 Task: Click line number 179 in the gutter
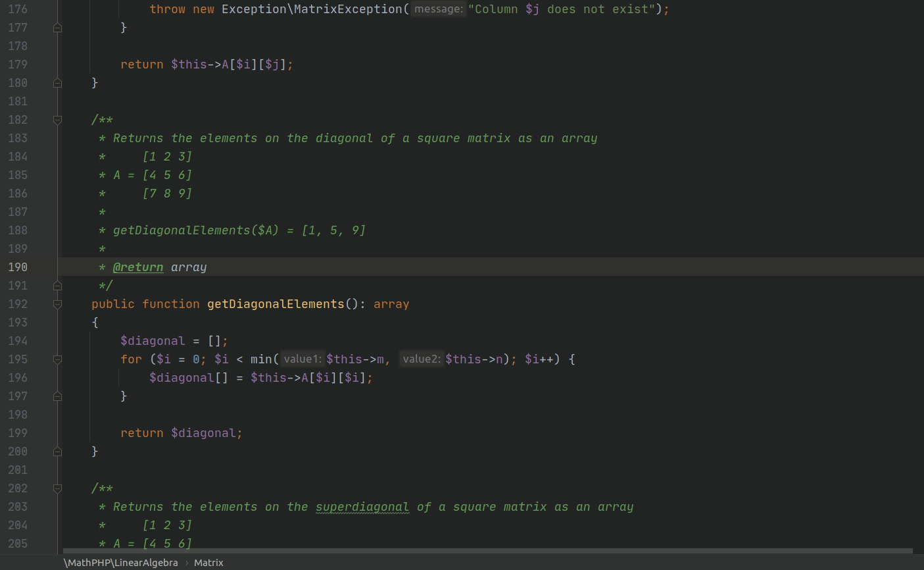[x=18, y=65]
